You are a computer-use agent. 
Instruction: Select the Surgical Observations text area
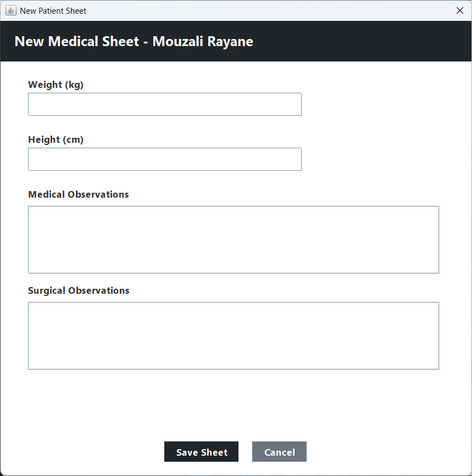pyautogui.click(x=233, y=335)
